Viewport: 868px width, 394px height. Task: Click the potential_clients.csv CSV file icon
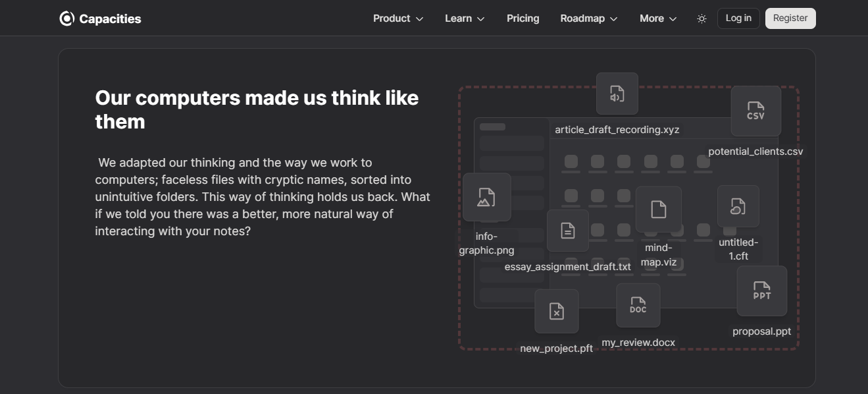[755, 111]
